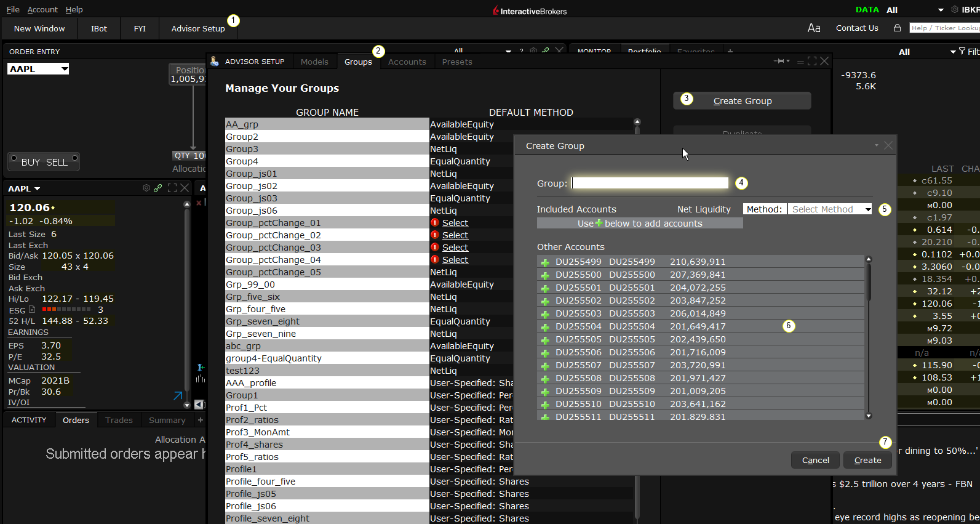Image resolution: width=980 pixels, height=524 pixels.
Task: Add account DU255503 with the plus icon
Action: tap(545, 314)
